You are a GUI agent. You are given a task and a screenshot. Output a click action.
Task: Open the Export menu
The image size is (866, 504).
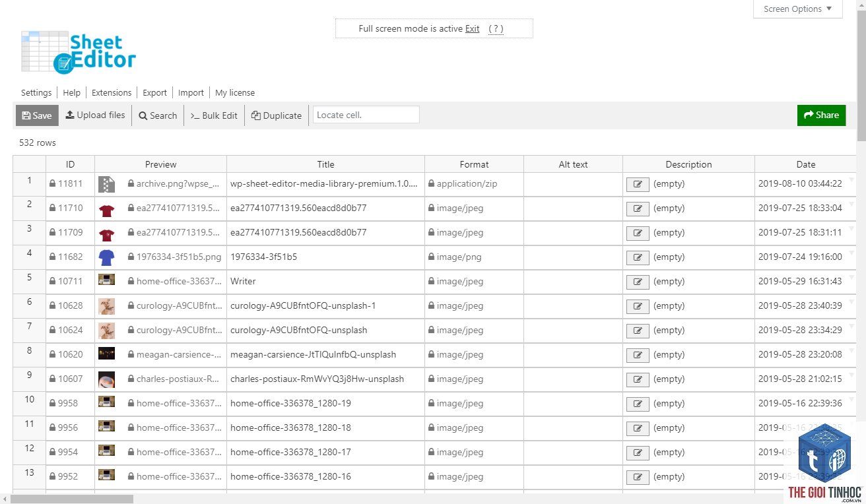click(x=155, y=93)
